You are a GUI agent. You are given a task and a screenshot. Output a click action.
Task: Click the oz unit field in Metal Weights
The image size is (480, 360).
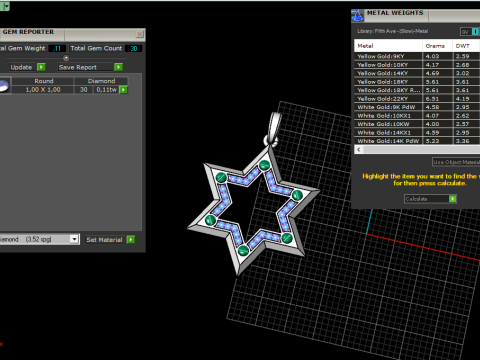tap(466, 32)
